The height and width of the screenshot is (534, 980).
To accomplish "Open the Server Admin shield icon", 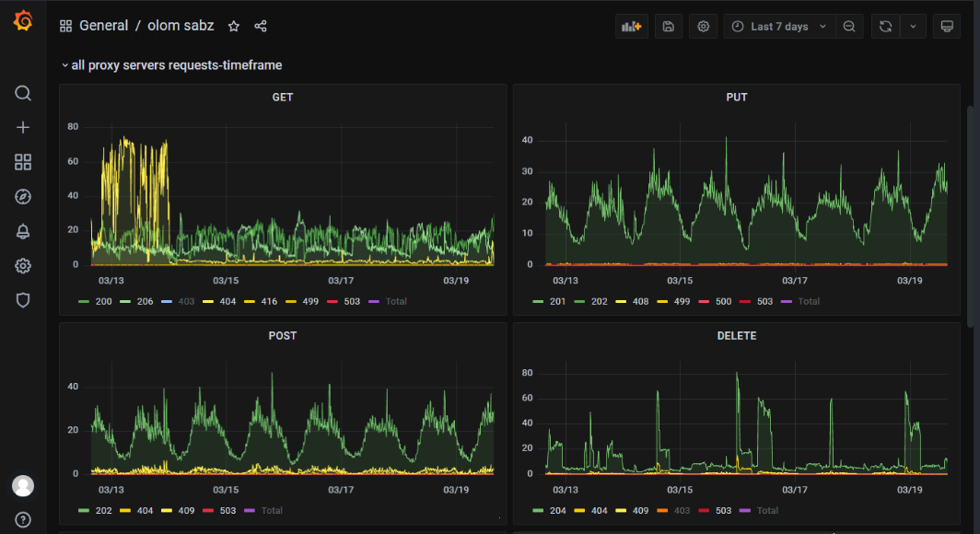I will [23, 300].
